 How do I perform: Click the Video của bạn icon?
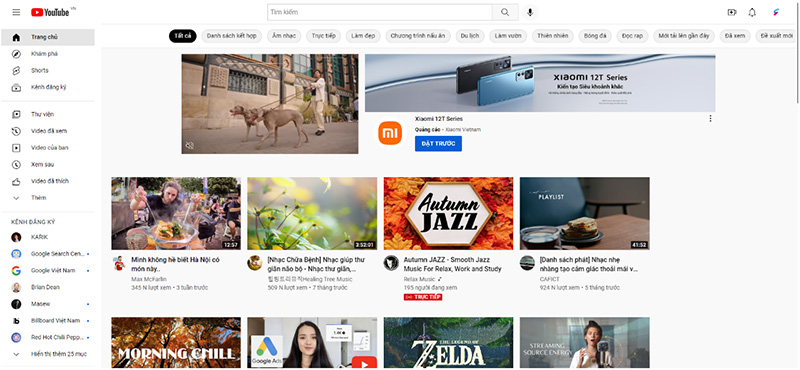click(16, 148)
